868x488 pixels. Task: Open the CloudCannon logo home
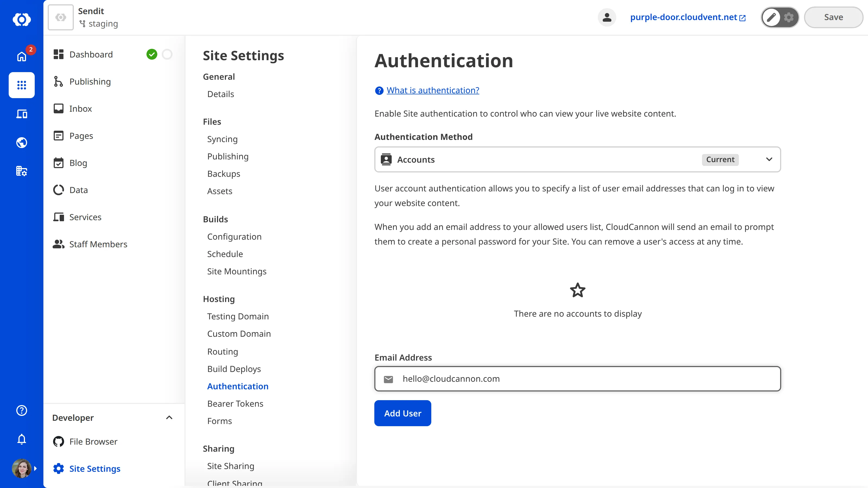22,19
